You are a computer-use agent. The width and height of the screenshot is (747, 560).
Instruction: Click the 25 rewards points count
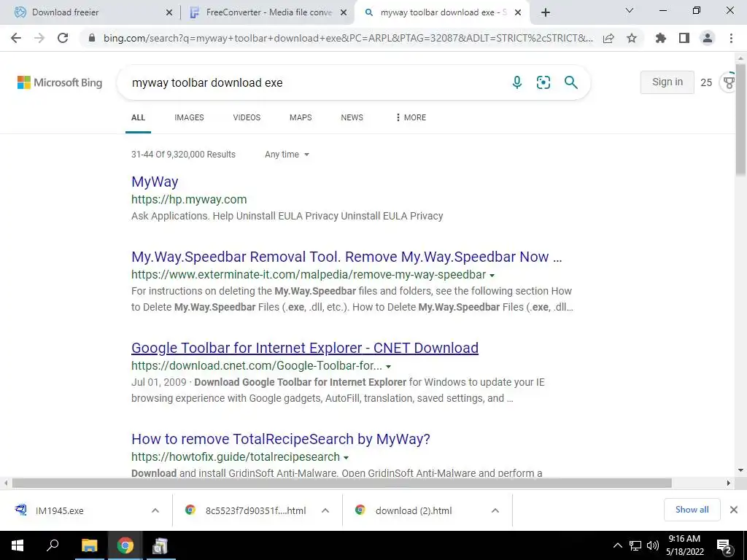point(706,82)
